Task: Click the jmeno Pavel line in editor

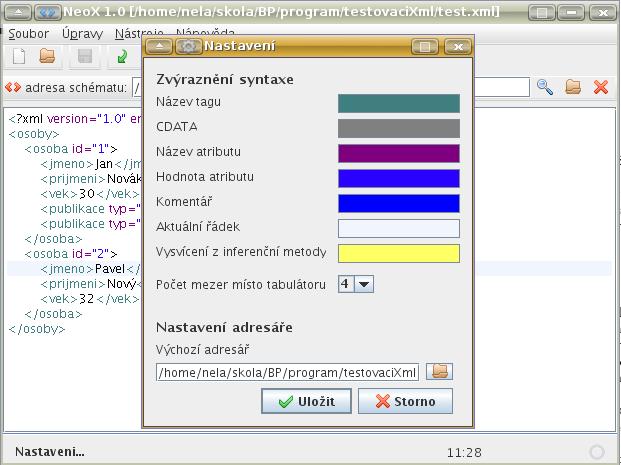Action: (x=90, y=269)
